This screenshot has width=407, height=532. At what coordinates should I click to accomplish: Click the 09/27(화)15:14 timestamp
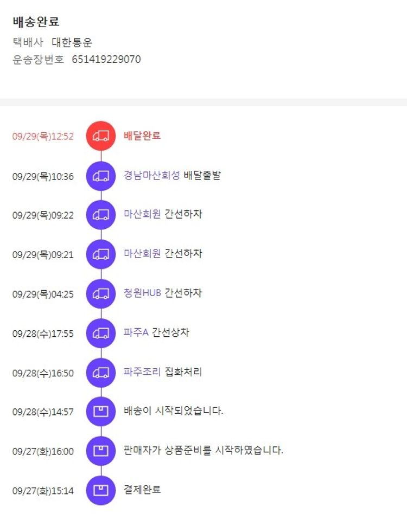point(43,491)
